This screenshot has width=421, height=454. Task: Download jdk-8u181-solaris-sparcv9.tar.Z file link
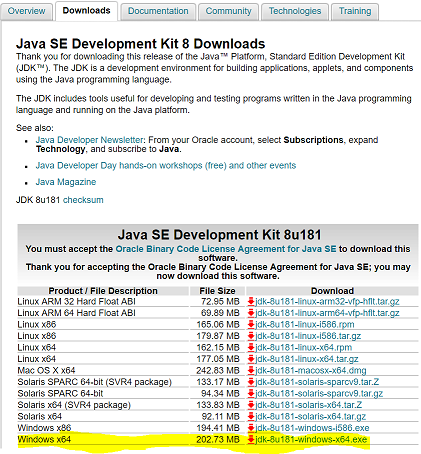tap(317, 382)
